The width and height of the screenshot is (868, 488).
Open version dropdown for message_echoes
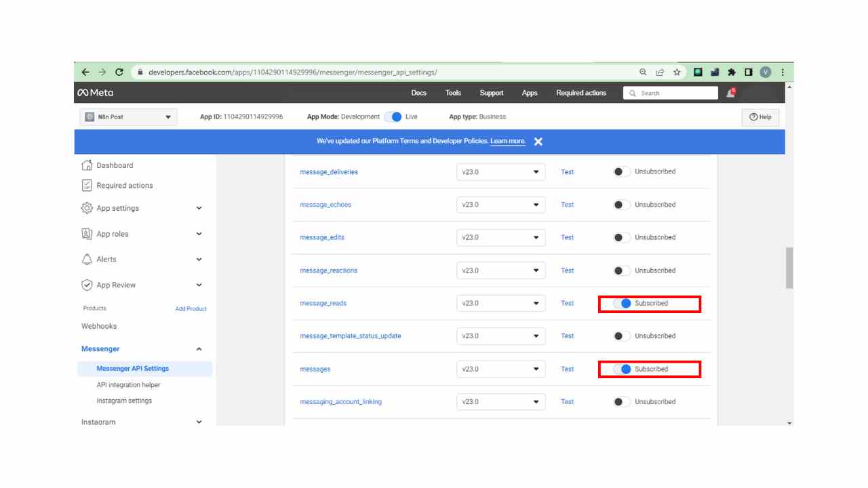point(500,205)
